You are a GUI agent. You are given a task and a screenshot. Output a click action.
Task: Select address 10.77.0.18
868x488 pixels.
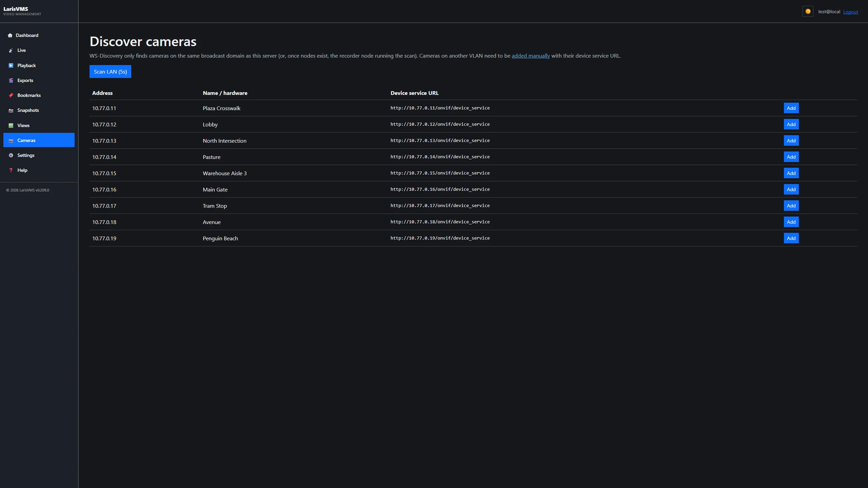104,222
